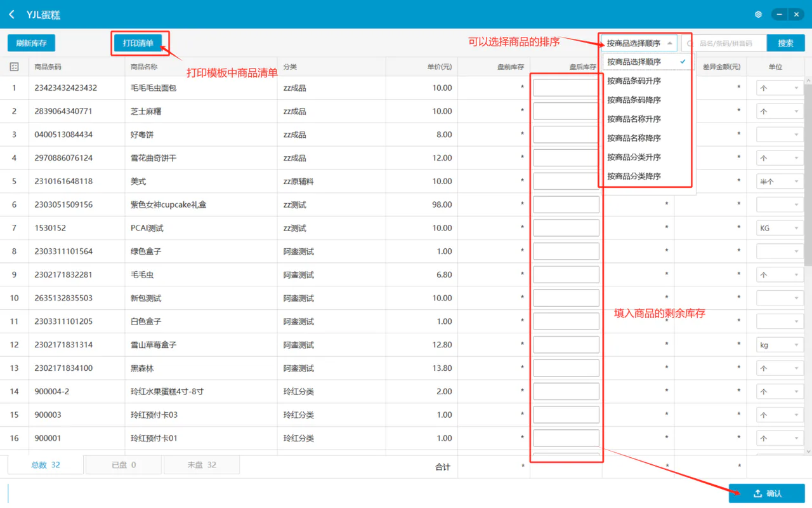Collapse the sort dropdown using its arrow
The image size is (812, 508).
(x=670, y=43)
